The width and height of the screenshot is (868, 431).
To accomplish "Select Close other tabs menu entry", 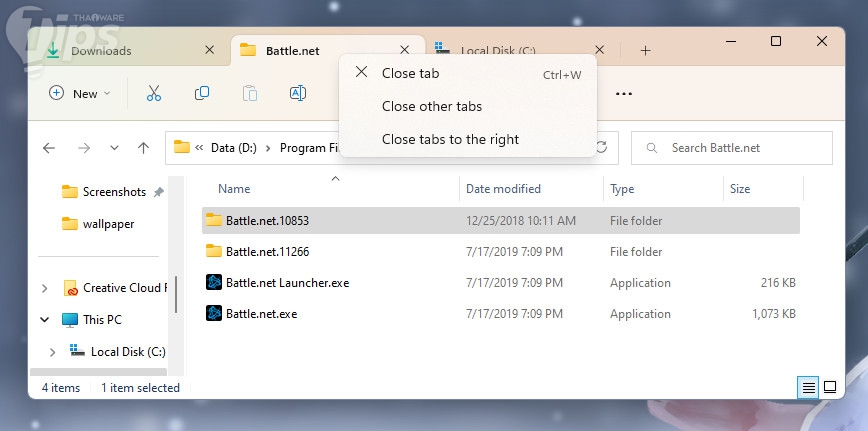I will (432, 106).
